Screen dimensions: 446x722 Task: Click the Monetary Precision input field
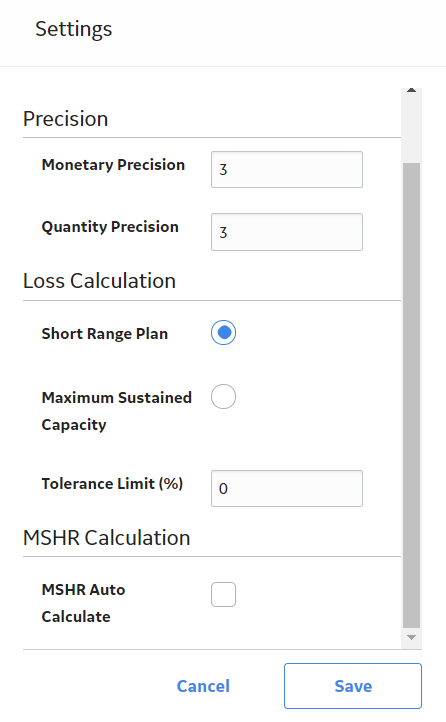(x=287, y=169)
